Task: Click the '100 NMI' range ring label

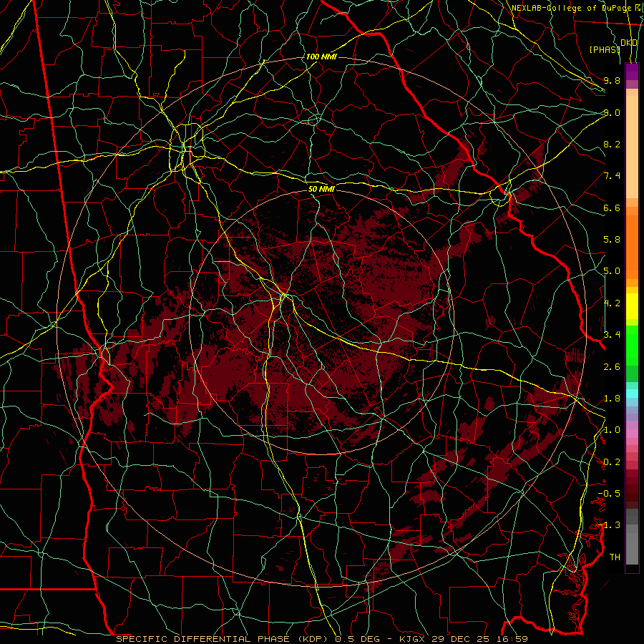Action: click(321, 57)
